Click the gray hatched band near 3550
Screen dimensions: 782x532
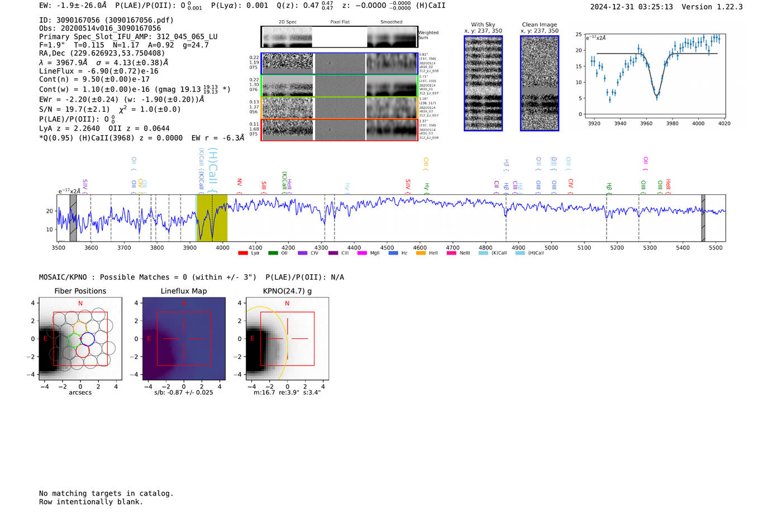tap(73, 218)
